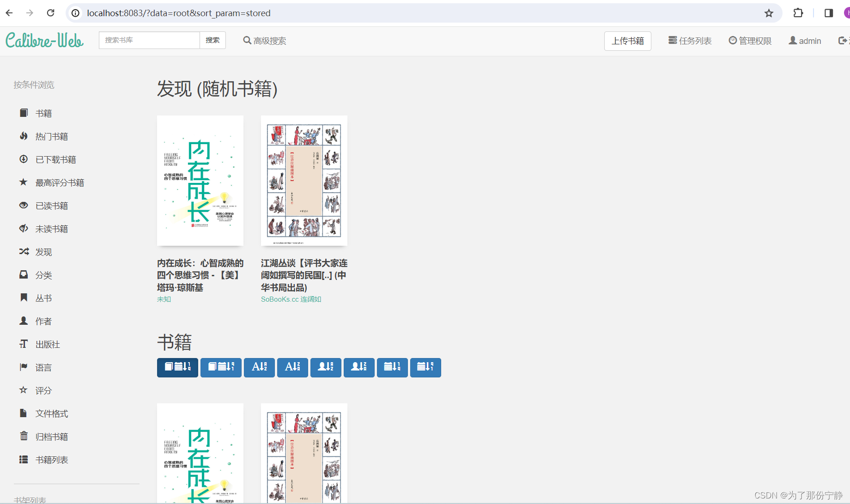Image resolution: width=850 pixels, height=504 pixels.
Task: Click the logout icon in navbar
Action: point(843,41)
